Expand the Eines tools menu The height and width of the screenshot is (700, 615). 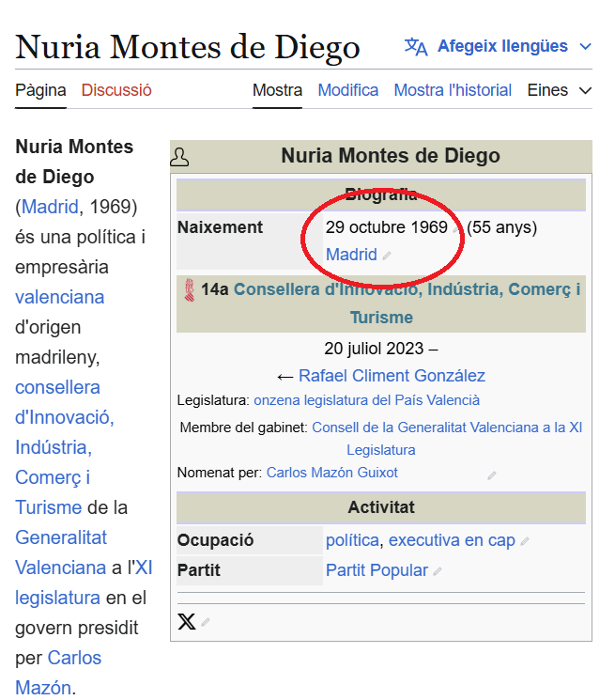560,90
